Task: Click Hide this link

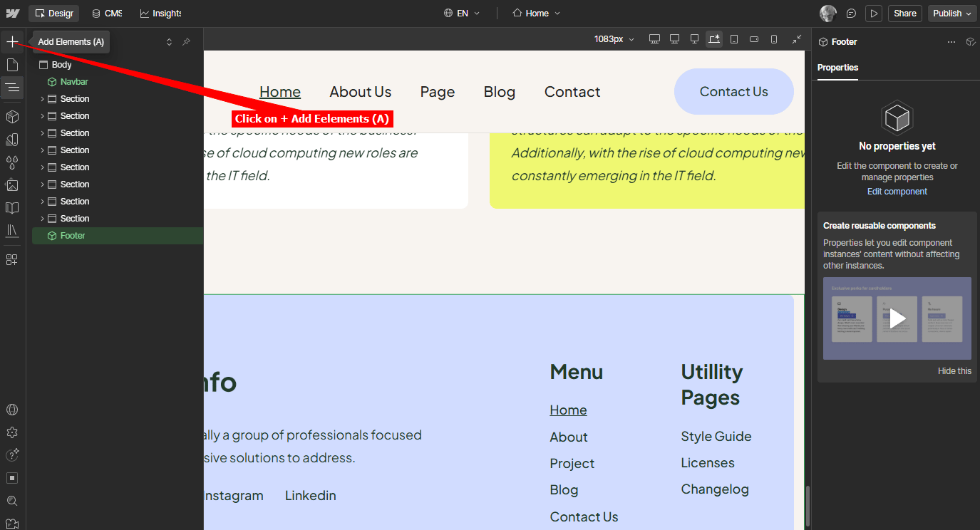Action: tap(954, 371)
